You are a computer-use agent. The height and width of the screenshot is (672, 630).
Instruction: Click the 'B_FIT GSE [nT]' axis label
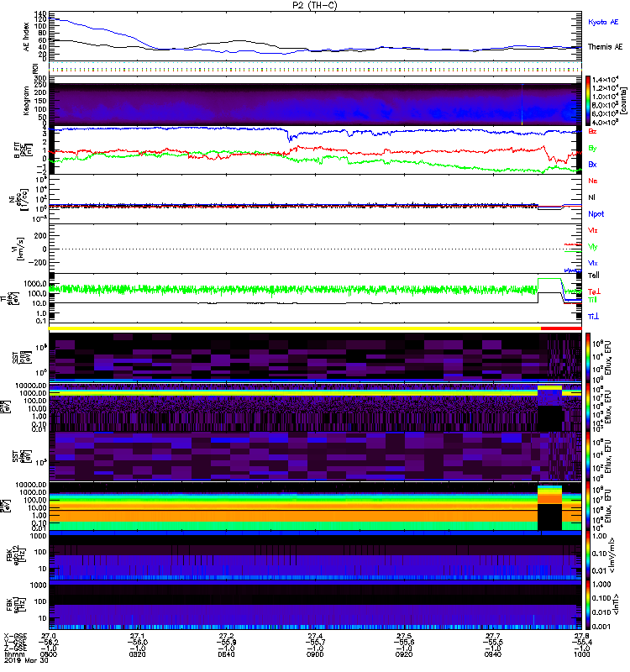(23, 150)
